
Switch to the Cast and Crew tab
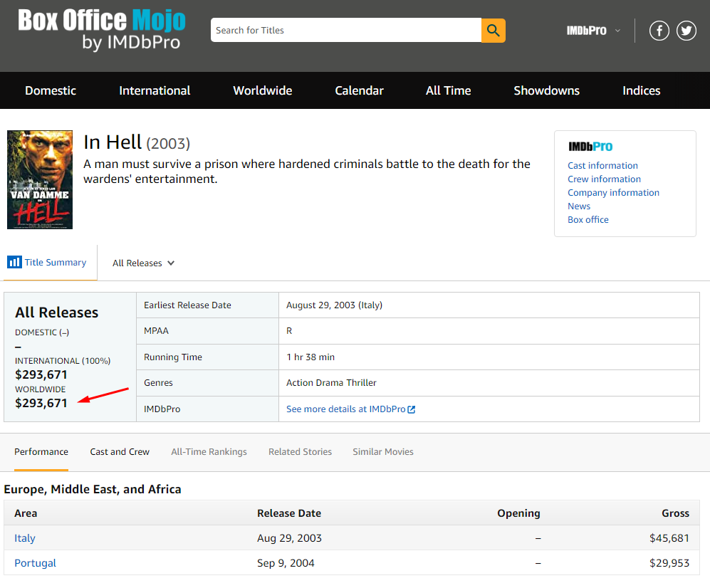point(120,452)
